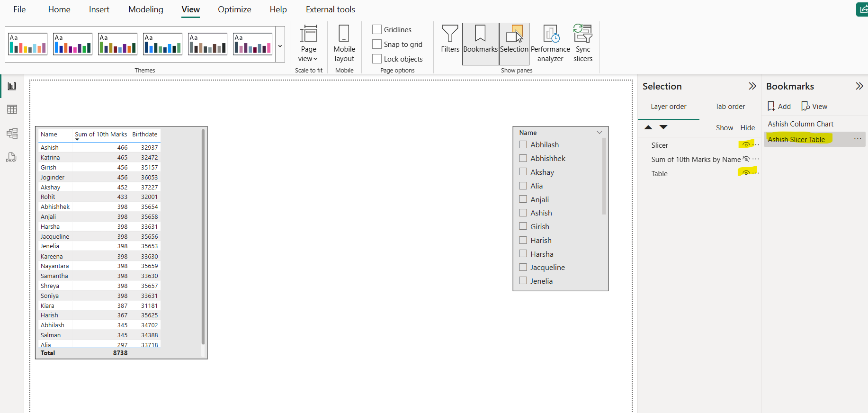Apply the first theme swatch
The image size is (868, 413).
[28, 44]
